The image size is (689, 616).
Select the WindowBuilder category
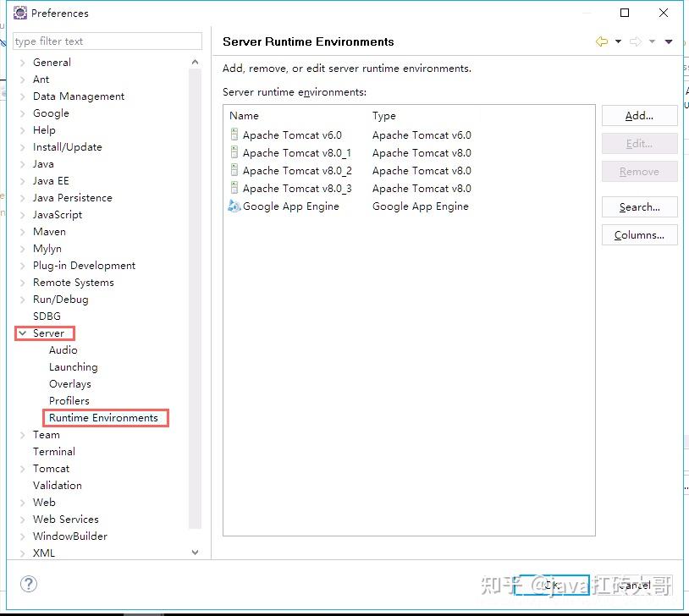(x=70, y=536)
